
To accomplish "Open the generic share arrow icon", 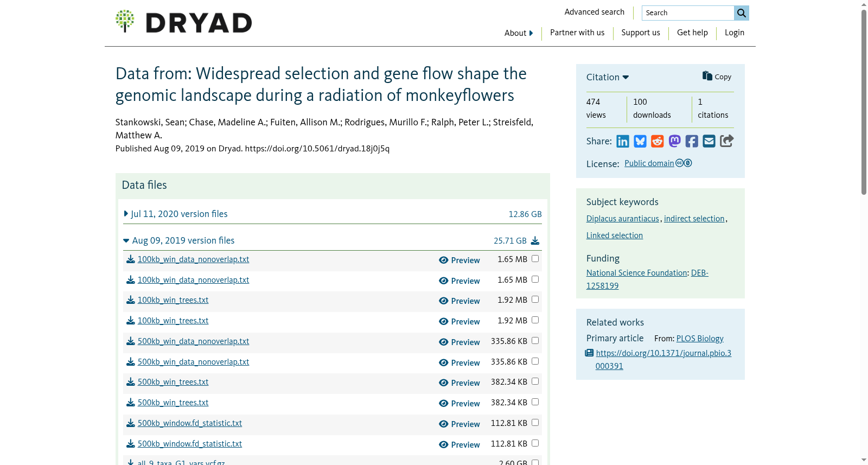I will [x=727, y=141].
